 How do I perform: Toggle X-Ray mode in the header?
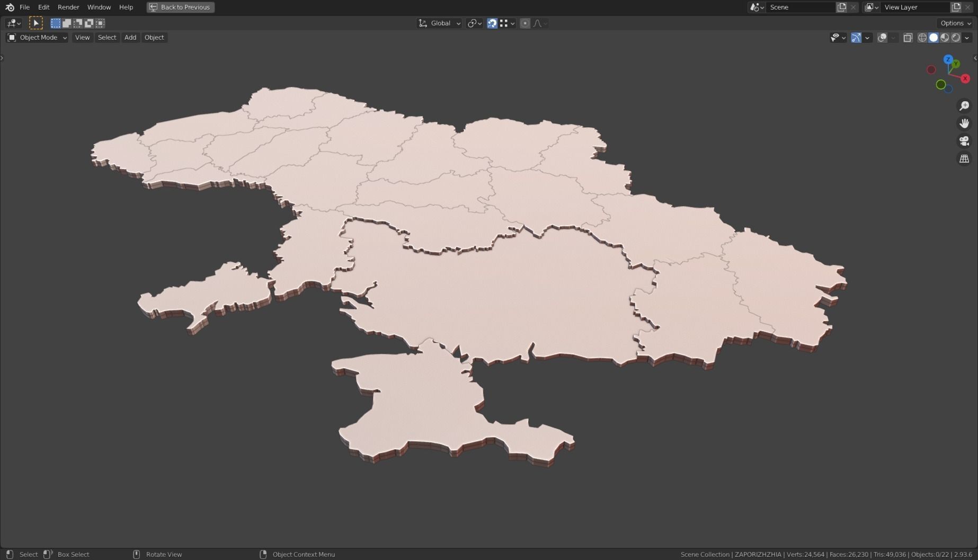(908, 37)
